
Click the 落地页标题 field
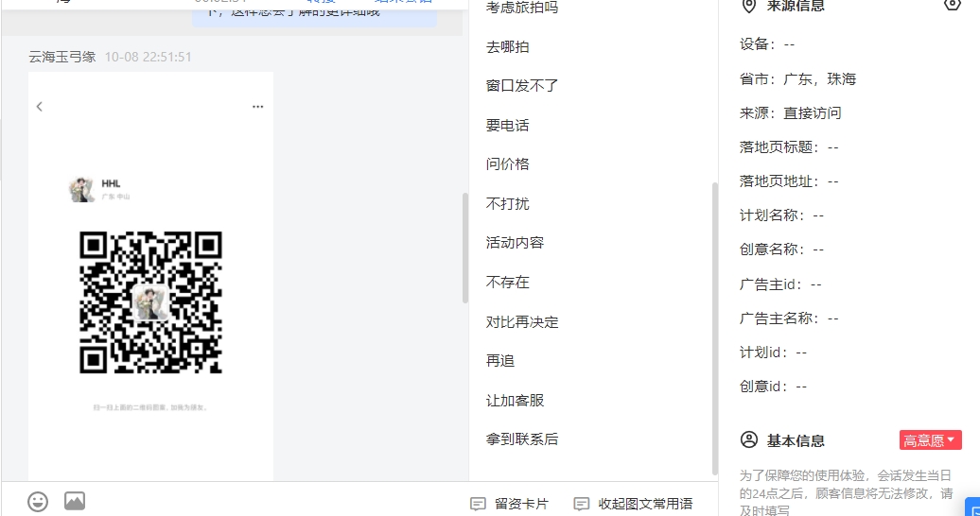789,147
